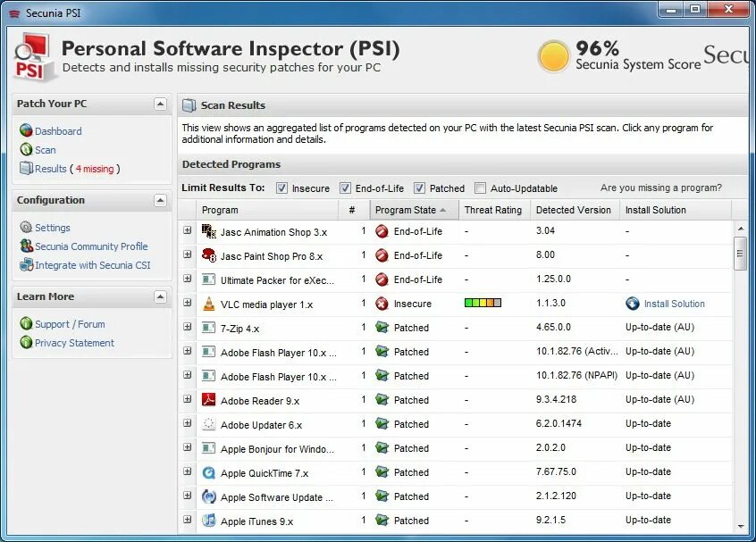Click the Jasc Animation Shop program icon

[209, 231]
